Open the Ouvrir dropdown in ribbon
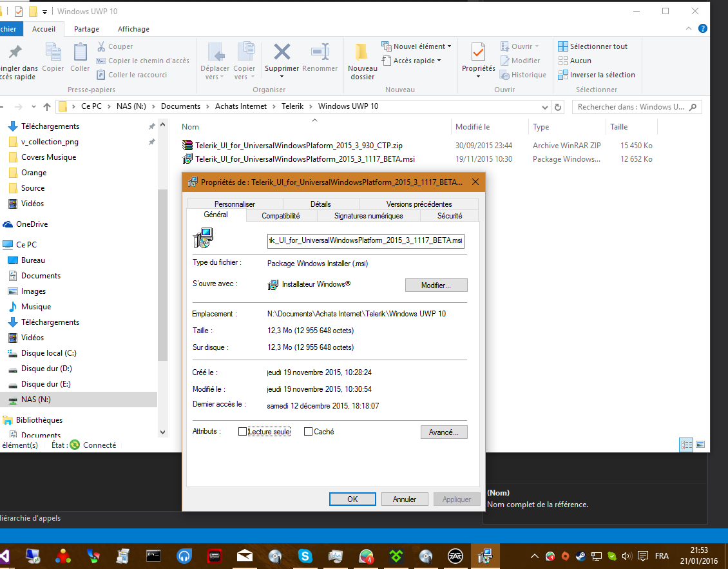This screenshot has height=569, width=728. point(520,46)
